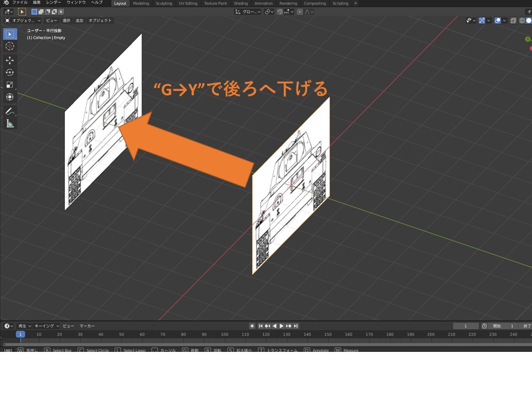This screenshot has height=399, width=532.
Task: Select the Transform tool
Action: coord(10,96)
